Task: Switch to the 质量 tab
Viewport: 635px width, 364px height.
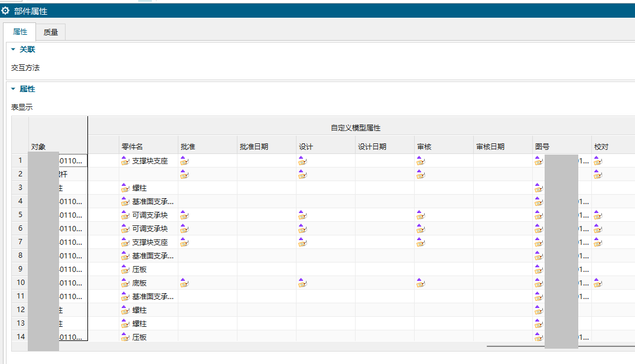Action: click(51, 32)
